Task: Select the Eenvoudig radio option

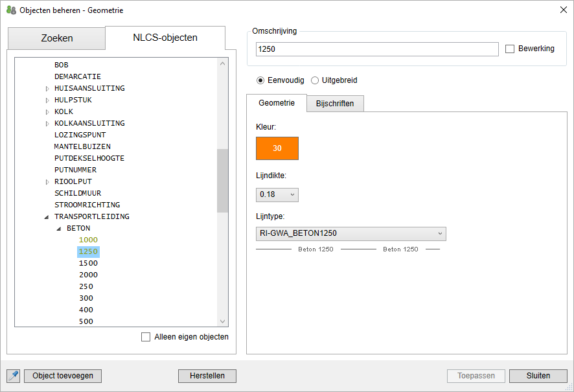Action: 260,80
